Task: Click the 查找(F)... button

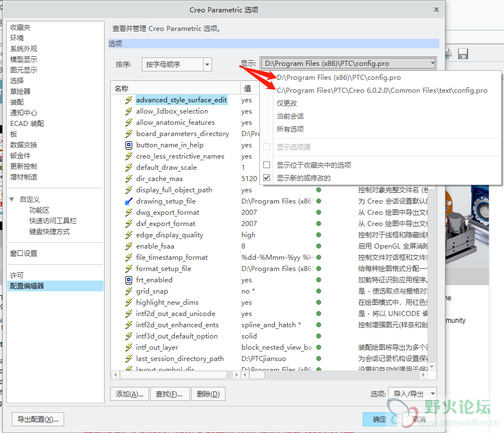Action: [169, 394]
